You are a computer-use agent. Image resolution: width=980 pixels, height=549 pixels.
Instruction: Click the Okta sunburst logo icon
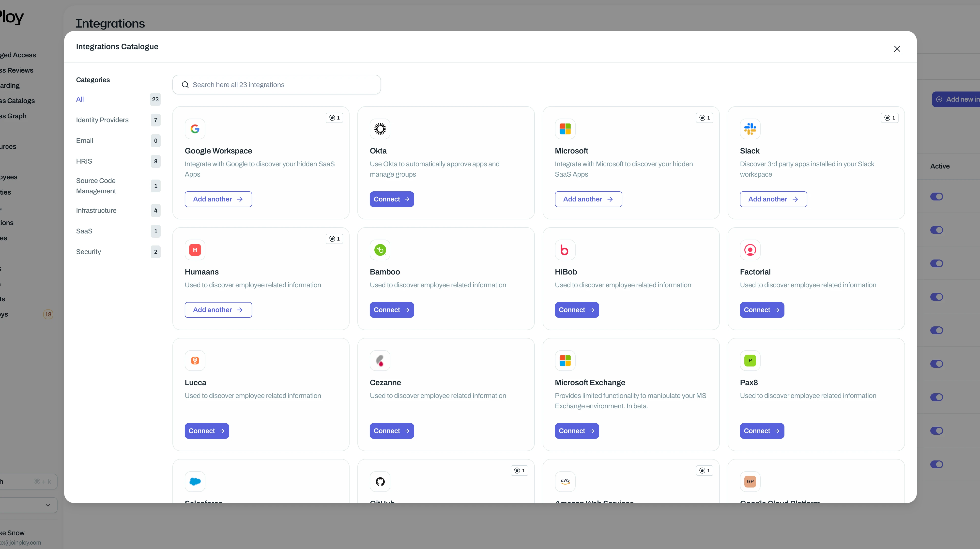[x=380, y=129]
